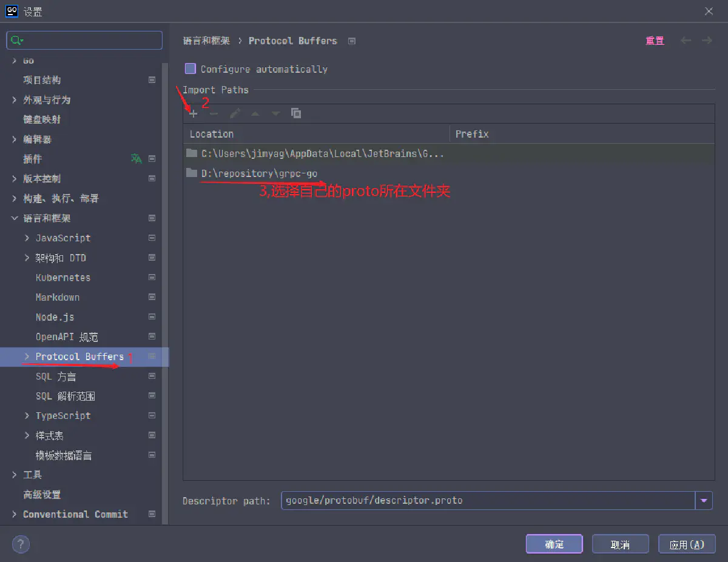The image size is (728, 562).
Task: Click the 重置 reset link
Action: 655,41
